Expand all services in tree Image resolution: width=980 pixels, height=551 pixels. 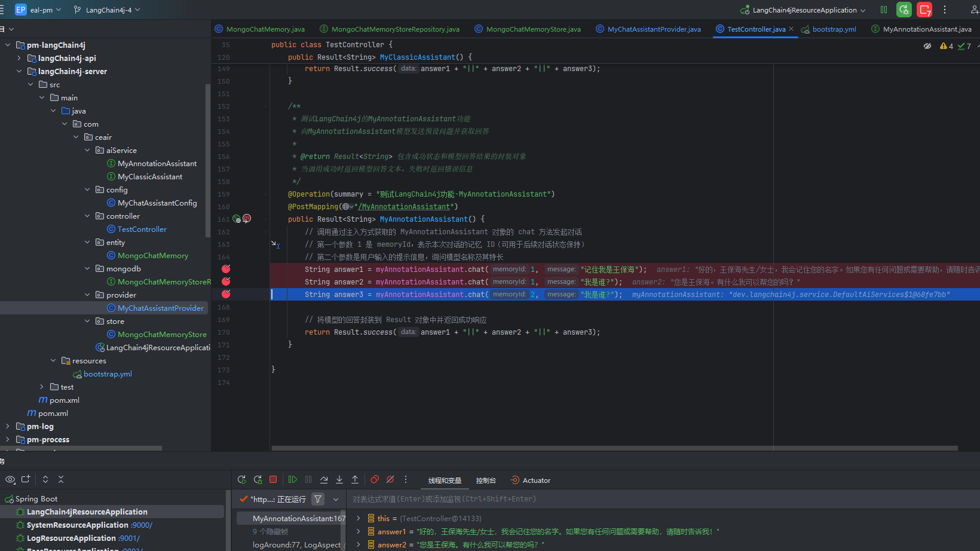tap(45, 479)
